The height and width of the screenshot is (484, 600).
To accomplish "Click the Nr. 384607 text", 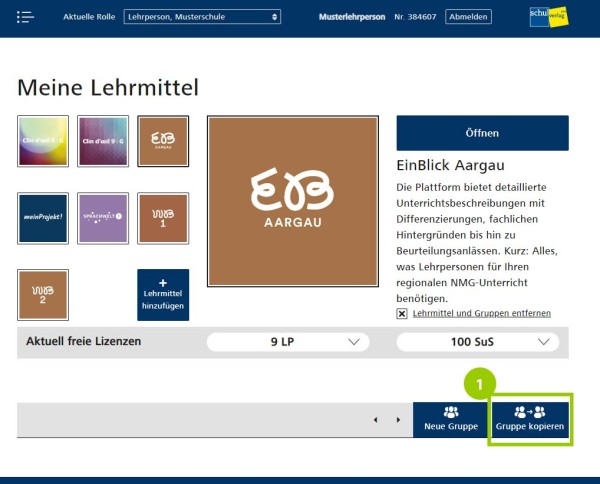I will (x=415, y=17).
